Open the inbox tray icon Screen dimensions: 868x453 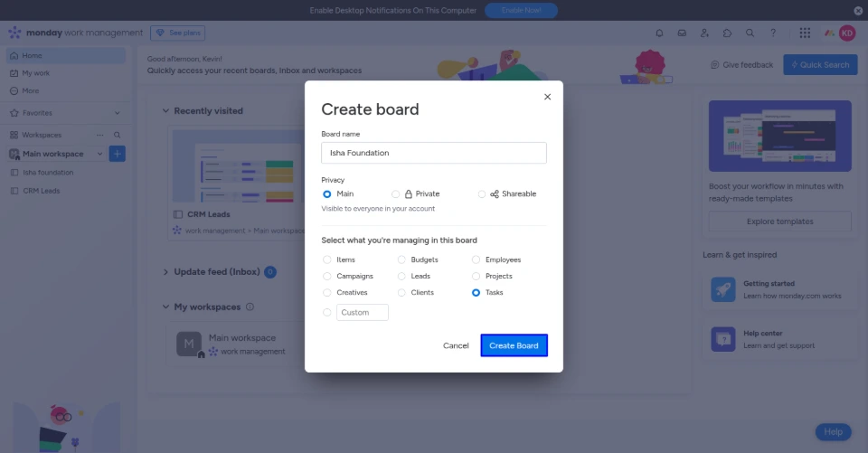[x=682, y=33]
